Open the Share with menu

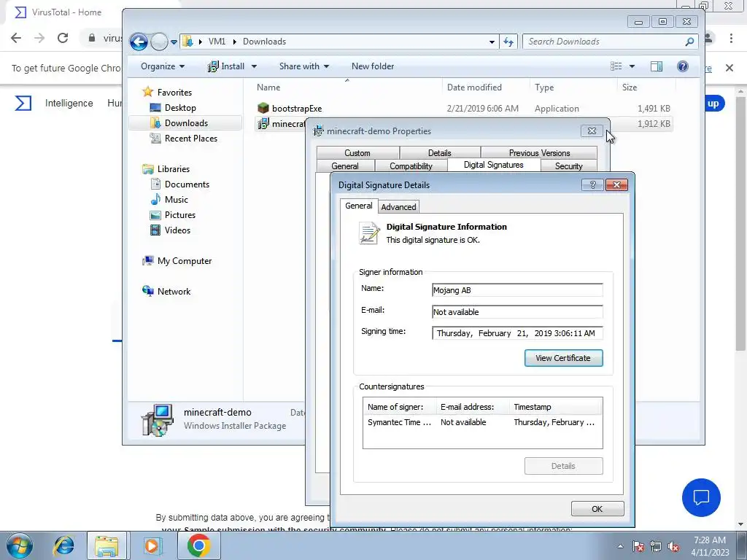point(304,66)
